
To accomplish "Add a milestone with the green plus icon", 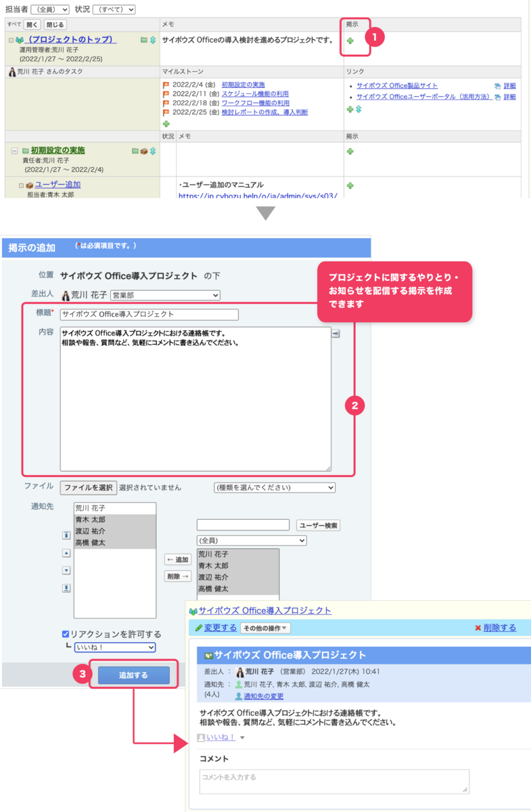I will tap(166, 124).
